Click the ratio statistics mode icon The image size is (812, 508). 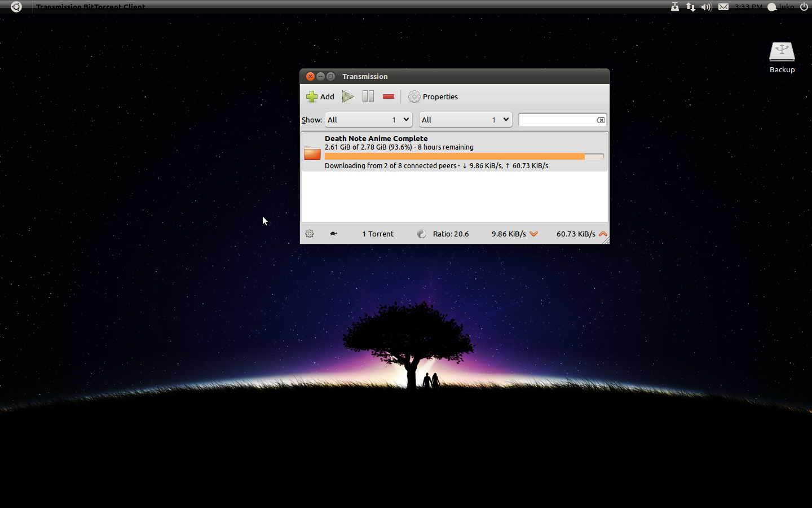[x=422, y=234]
